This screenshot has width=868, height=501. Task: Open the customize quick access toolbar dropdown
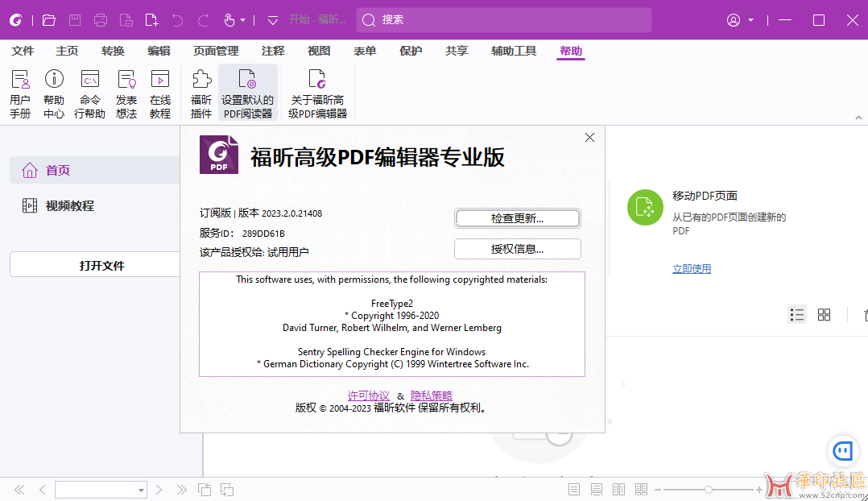[x=272, y=20]
